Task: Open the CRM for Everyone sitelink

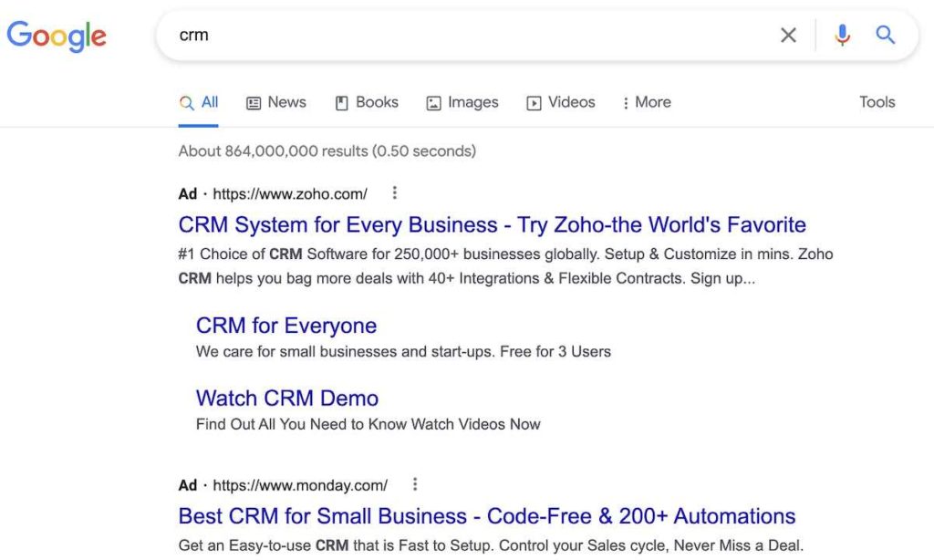Action: [286, 326]
